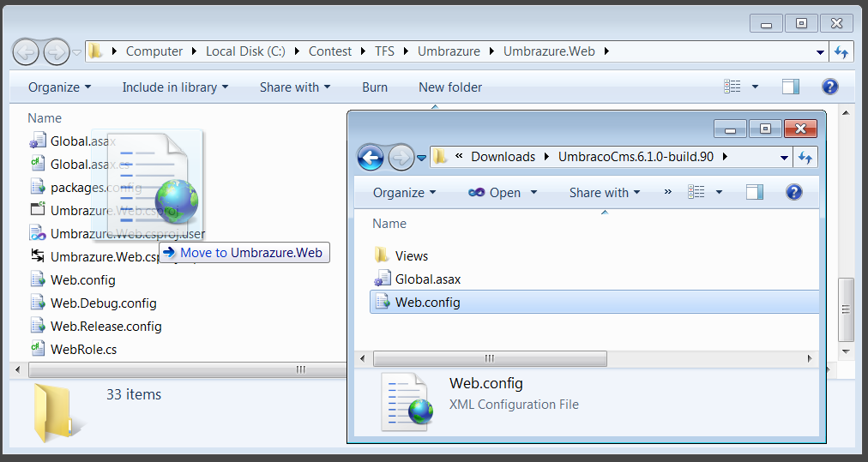Select WebRole.cs file name
This screenshot has width=868, height=462.
(83, 350)
